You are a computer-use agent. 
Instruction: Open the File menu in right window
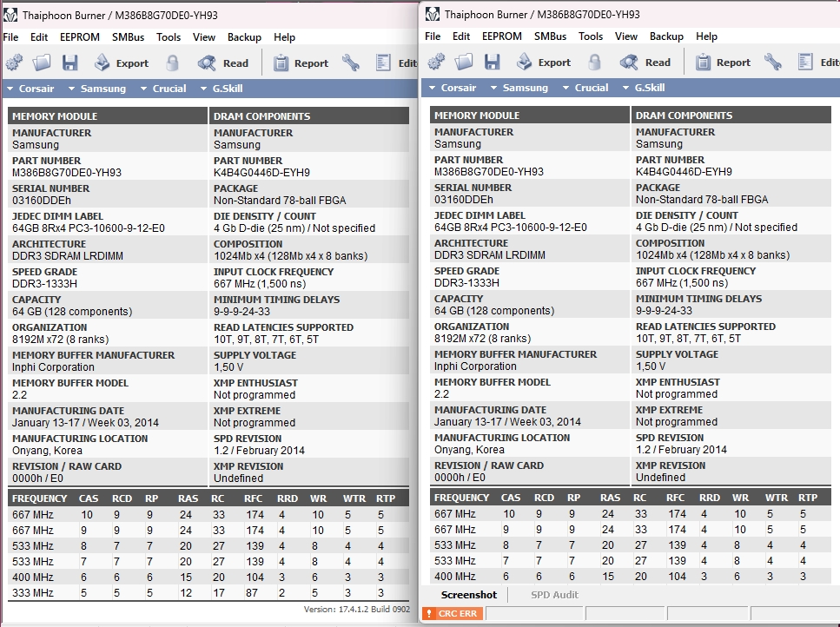(x=433, y=36)
